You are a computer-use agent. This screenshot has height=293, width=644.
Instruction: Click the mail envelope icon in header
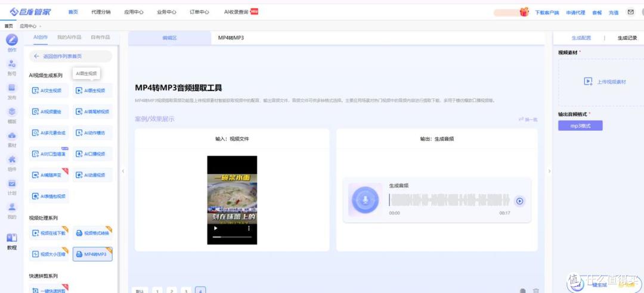click(x=630, y=12)
